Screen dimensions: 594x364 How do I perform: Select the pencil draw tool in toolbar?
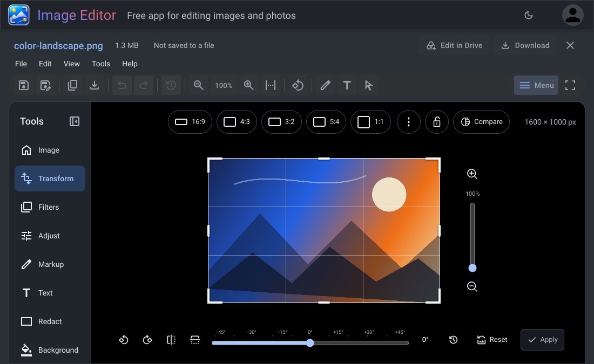pyautogui.click(x=326, y=85)
